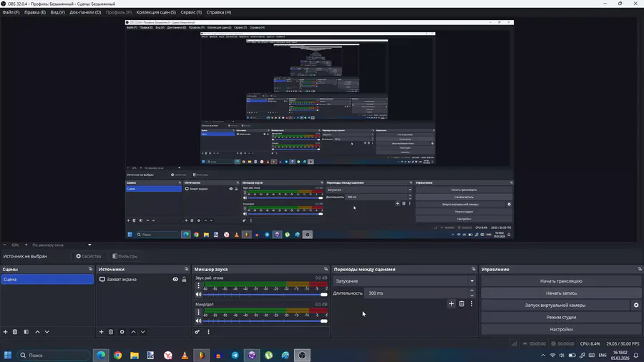Undock the Источники panel icon
This screenshot has width=644, height=362.
point(187,269)
